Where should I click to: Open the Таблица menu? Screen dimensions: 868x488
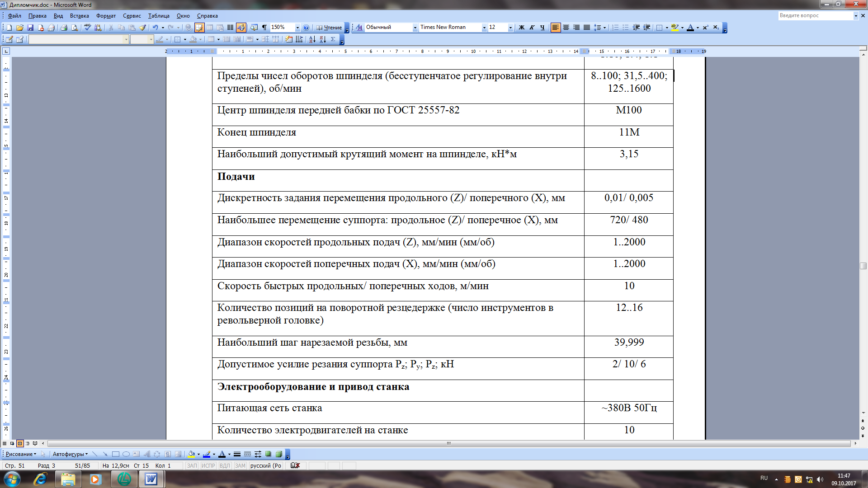pos(159,16)
